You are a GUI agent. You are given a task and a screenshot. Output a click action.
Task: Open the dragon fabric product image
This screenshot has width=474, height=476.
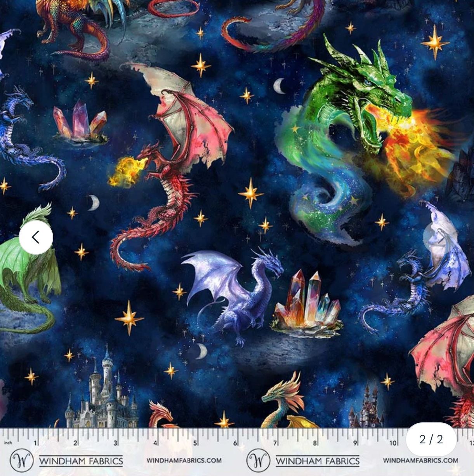237,238
